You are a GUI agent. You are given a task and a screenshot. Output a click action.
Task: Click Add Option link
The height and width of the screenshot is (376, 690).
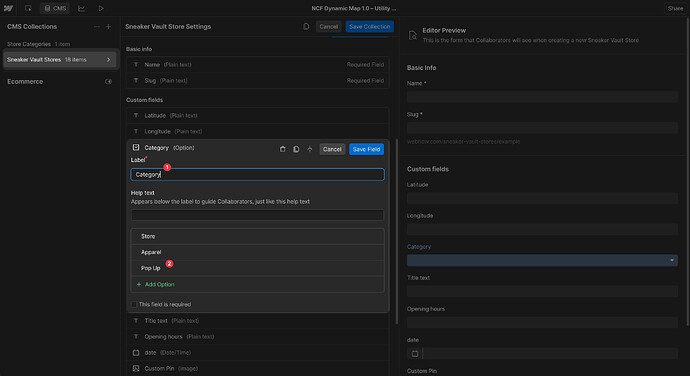pos(159,284)
